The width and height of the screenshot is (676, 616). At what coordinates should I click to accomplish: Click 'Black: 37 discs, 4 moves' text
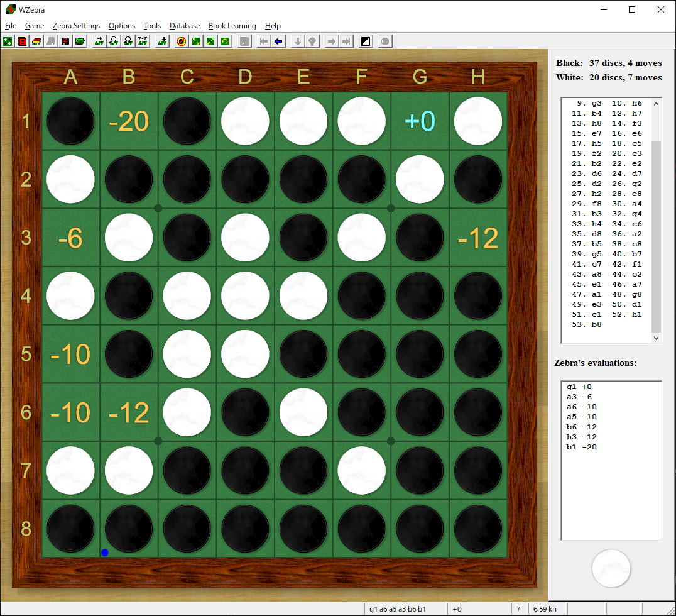pyautogui.click(x=609, y=63)
